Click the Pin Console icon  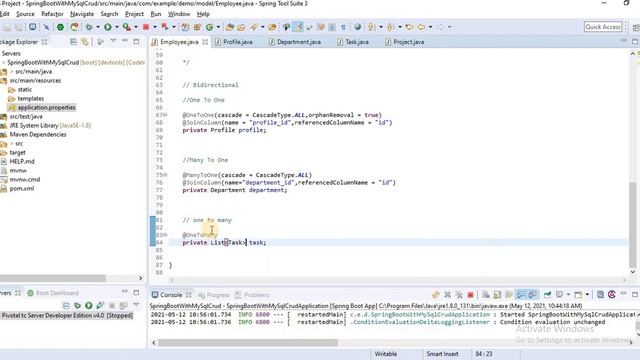coord(547,295)
